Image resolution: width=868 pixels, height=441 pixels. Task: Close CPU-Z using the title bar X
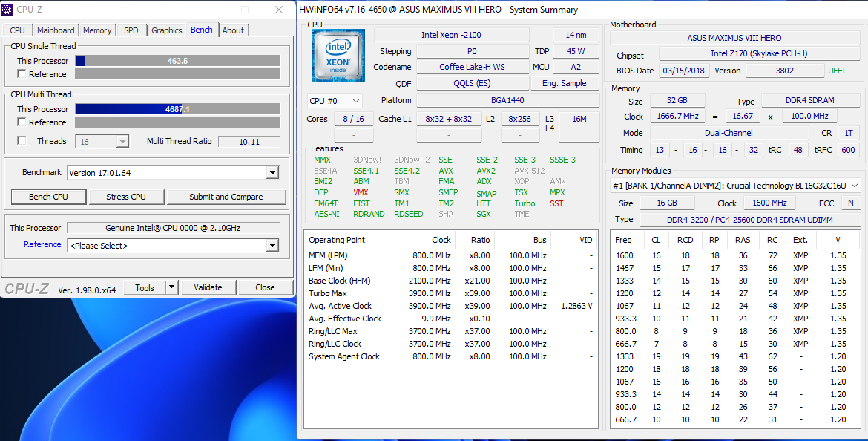(279, 10)
